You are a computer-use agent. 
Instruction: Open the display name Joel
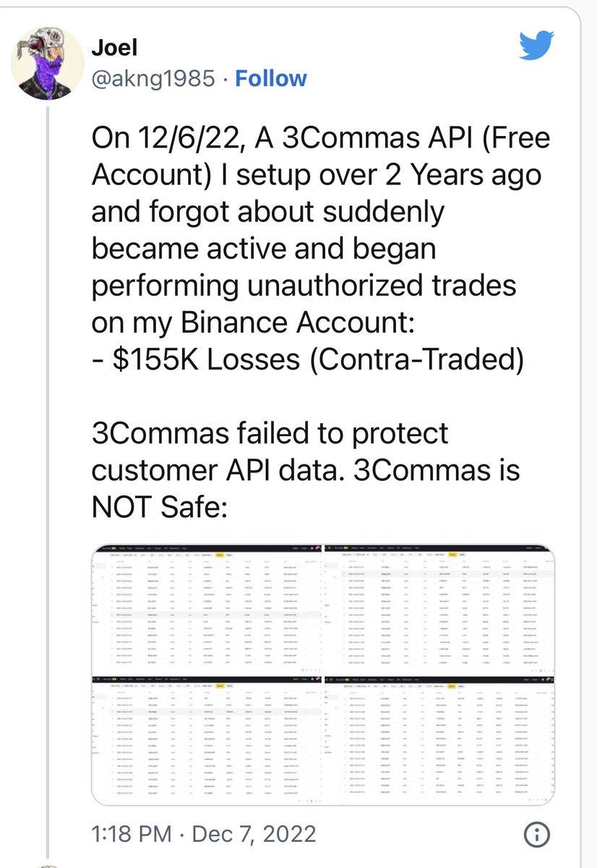(x=114, y=48)
